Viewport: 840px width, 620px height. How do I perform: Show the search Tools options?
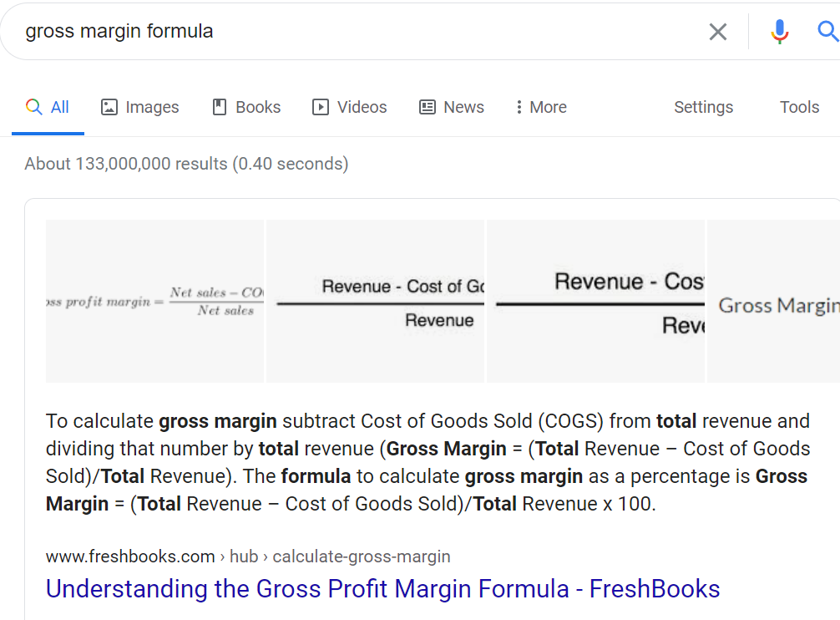point(799,107)
